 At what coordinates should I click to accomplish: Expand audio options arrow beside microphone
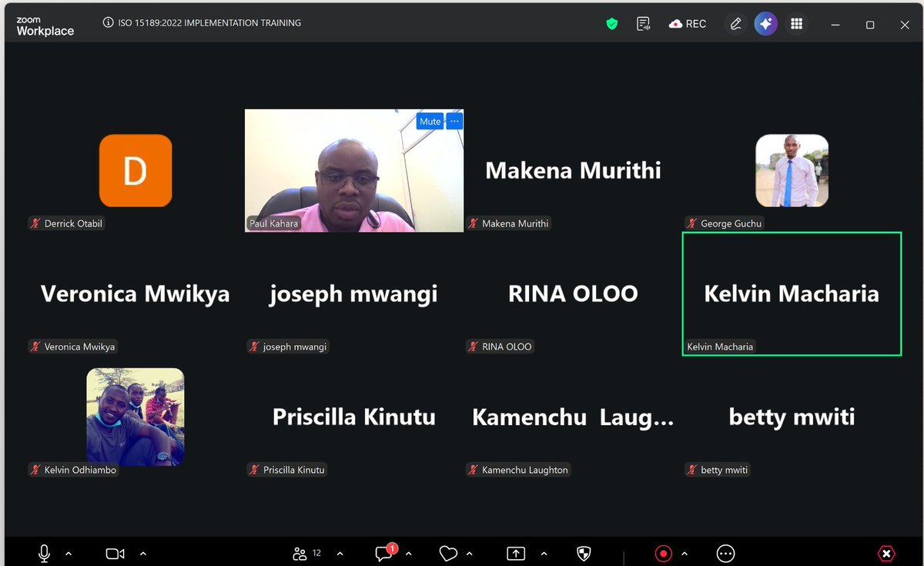pyautogui.click(x=69, y=553)
